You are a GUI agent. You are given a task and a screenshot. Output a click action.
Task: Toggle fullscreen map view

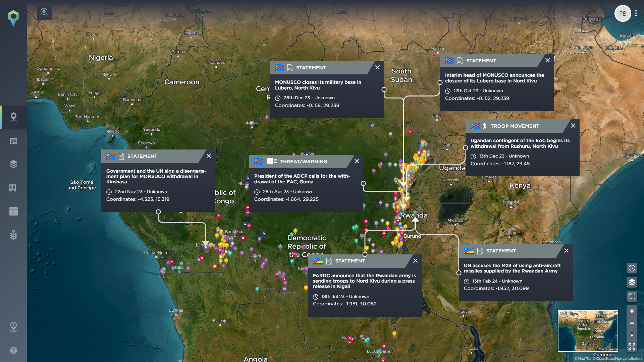click(632, 347)
